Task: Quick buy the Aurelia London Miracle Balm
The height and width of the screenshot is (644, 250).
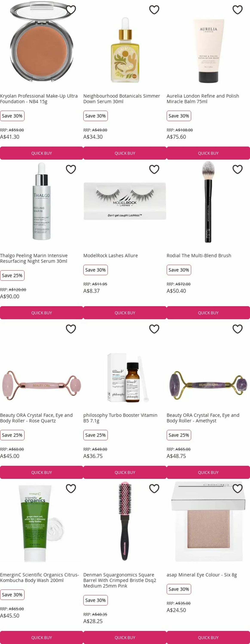Action: [x=208, y=153]
